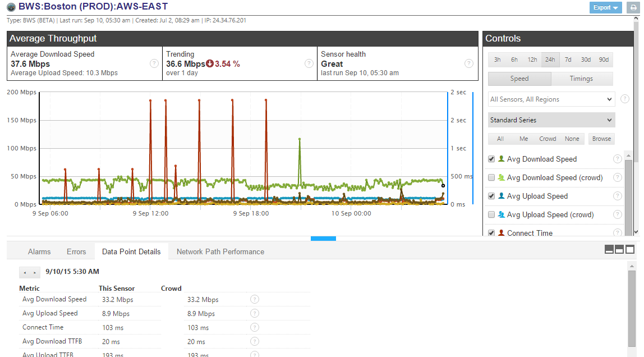
Task: Select the full-height bottom panel layout icon
Action: (629, 249)
